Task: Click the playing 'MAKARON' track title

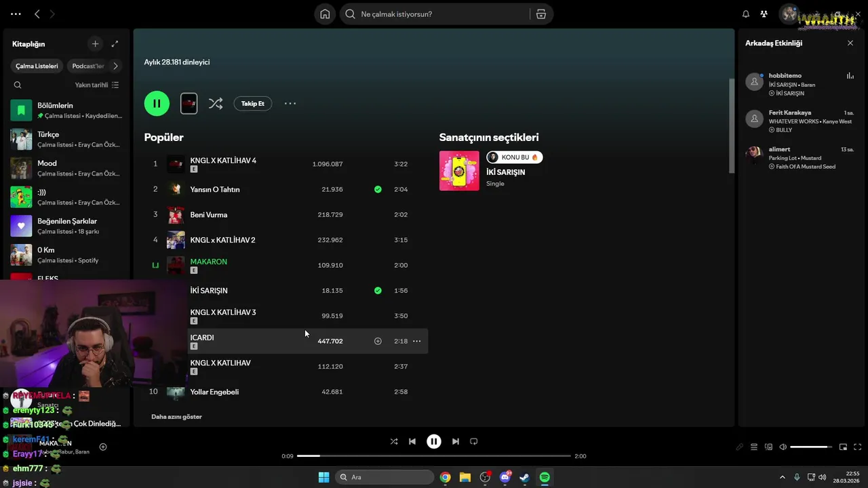Action: (209, 262)
